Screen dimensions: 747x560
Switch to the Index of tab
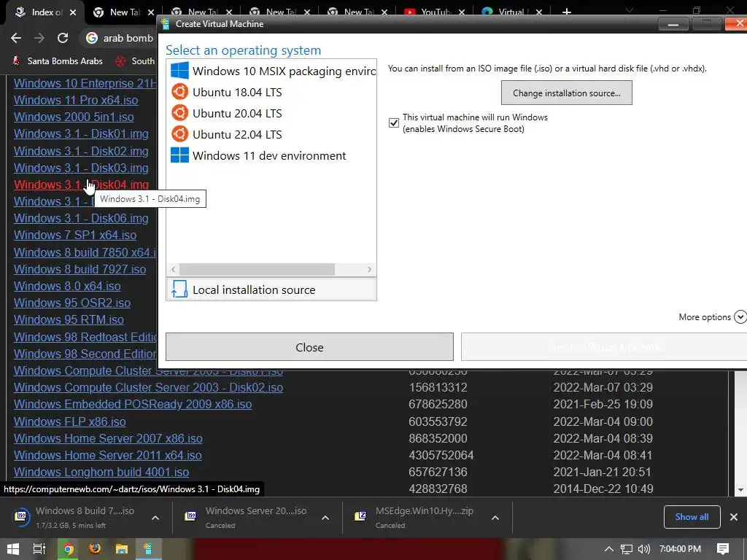point(41,12)
